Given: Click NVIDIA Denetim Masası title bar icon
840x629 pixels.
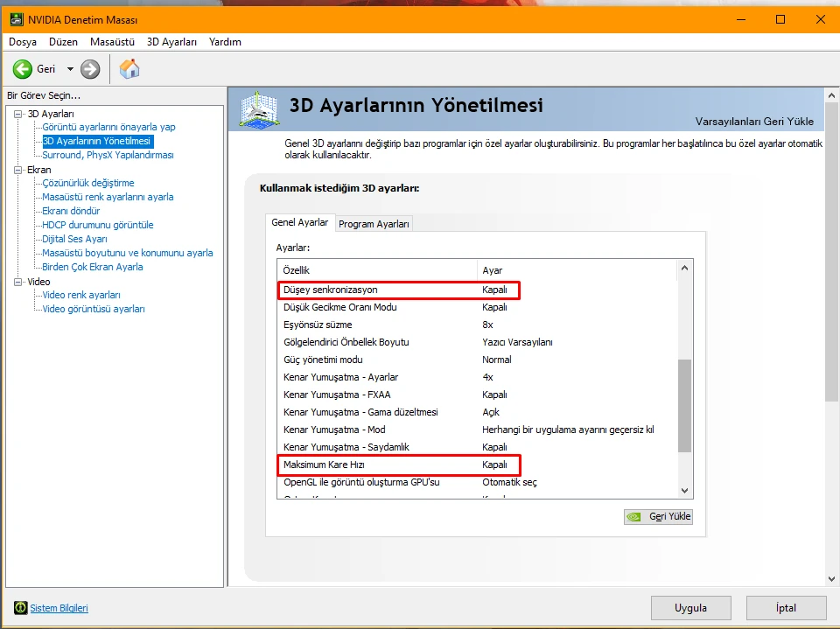Looking at the screenshot, I should pos(17,20).
